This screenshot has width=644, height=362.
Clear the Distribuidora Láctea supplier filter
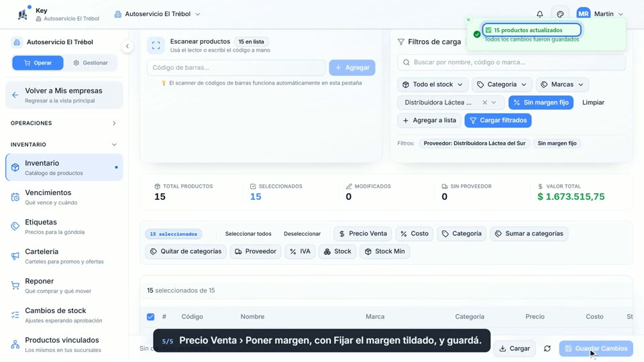(x=484, y=103)
